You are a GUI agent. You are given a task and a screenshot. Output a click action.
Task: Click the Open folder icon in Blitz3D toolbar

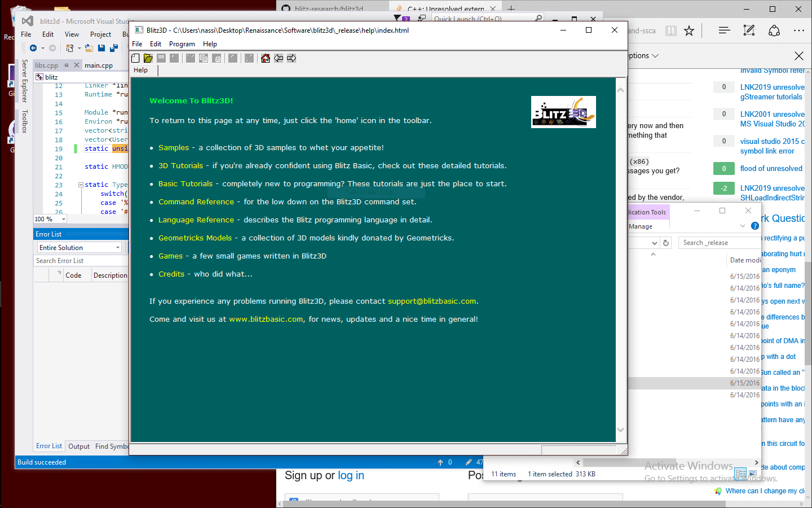[148, 58]
